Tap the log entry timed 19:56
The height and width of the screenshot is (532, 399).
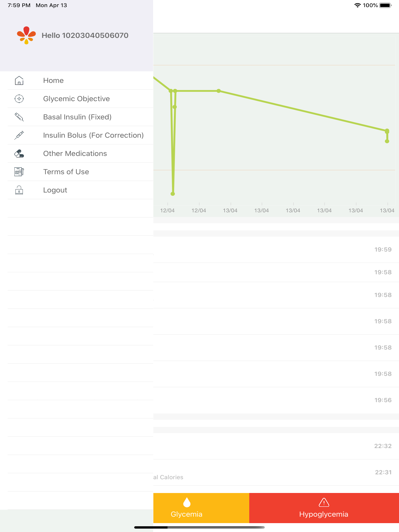click(276, 400)
